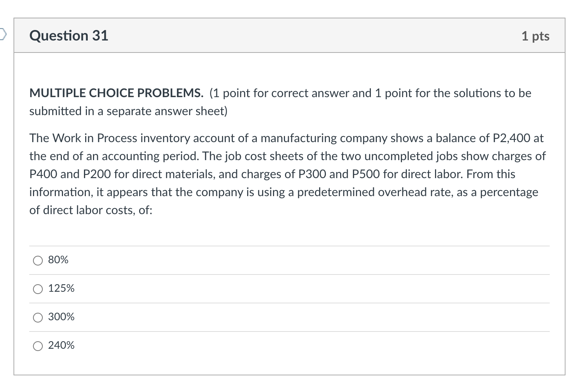Select the 240% answer option
The height and width of the screenshot is (390, 588).
60,345
